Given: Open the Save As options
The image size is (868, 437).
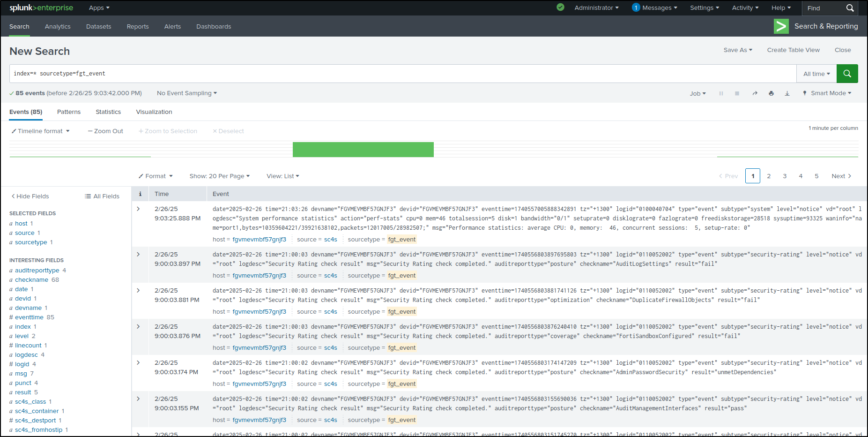Looking at the screenshot, I should click(x=737, y=50).
